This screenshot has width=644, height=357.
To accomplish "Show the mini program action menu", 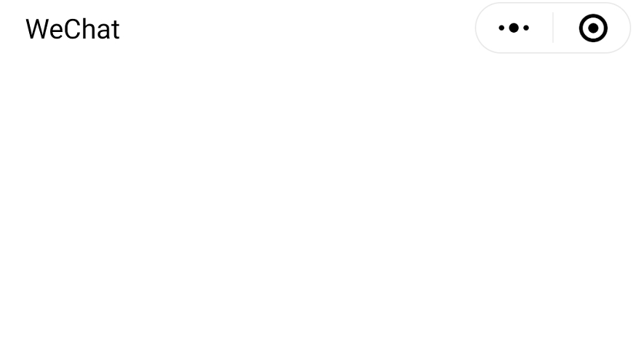I will (x=514, y=28).
